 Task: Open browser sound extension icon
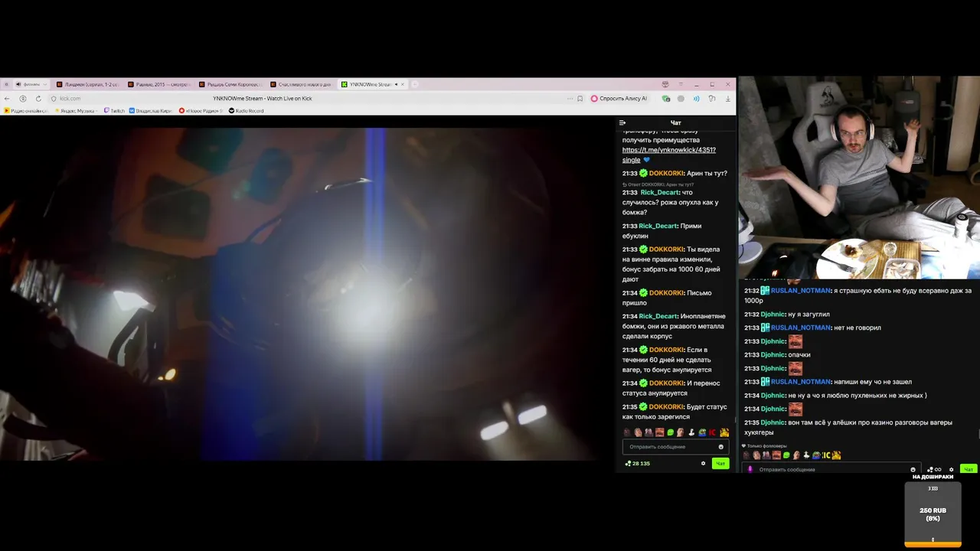(696, 99)
